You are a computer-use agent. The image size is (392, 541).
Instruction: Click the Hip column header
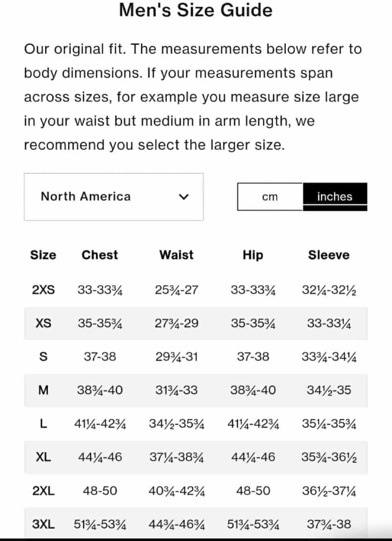tap(253, 255)
